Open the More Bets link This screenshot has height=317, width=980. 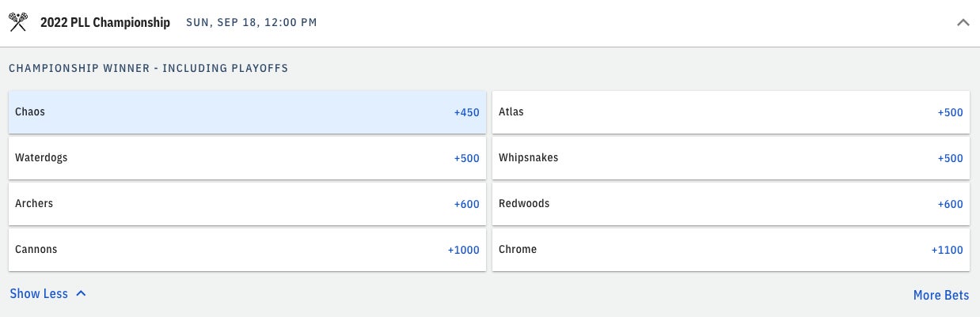click(x=940, y=296)
